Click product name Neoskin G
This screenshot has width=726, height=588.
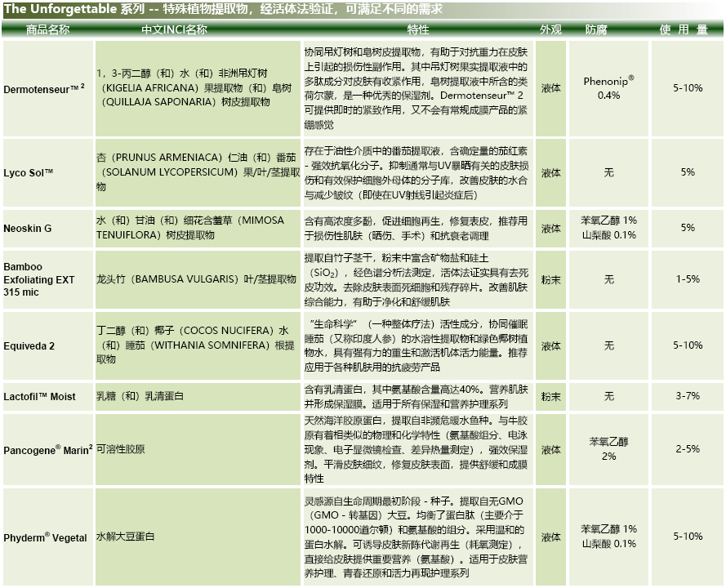27,228
